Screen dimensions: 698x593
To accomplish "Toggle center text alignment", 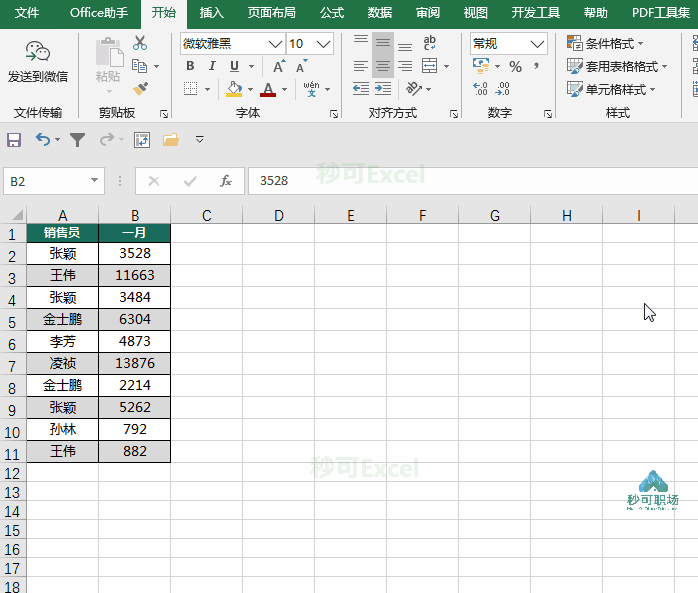I will [x=383, y=66].
